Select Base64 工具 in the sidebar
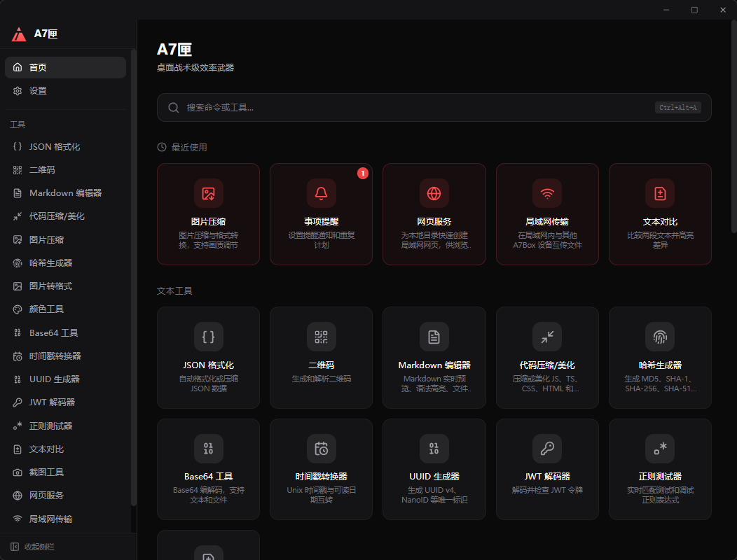 pyautogui.click(x=65, y=332)
